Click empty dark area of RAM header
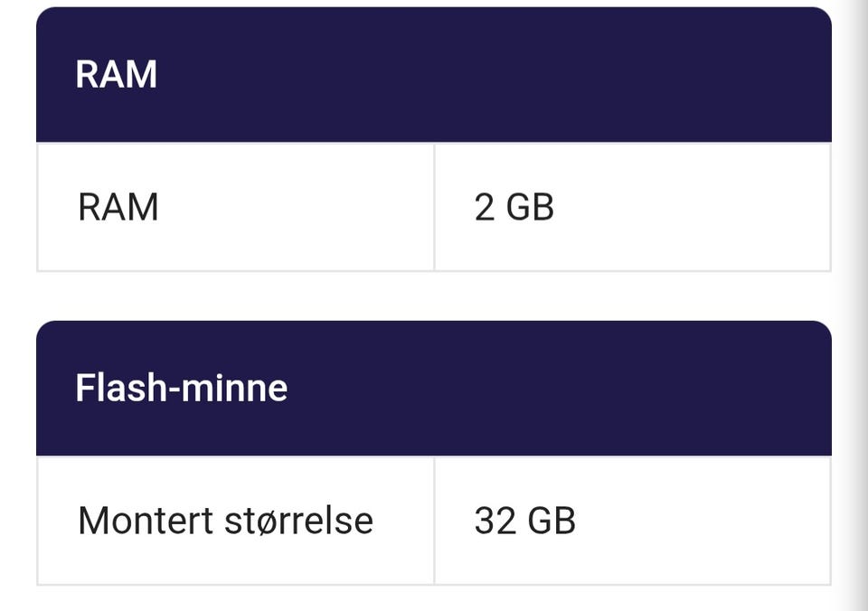 pyautogui.click(x=542, y=75)
